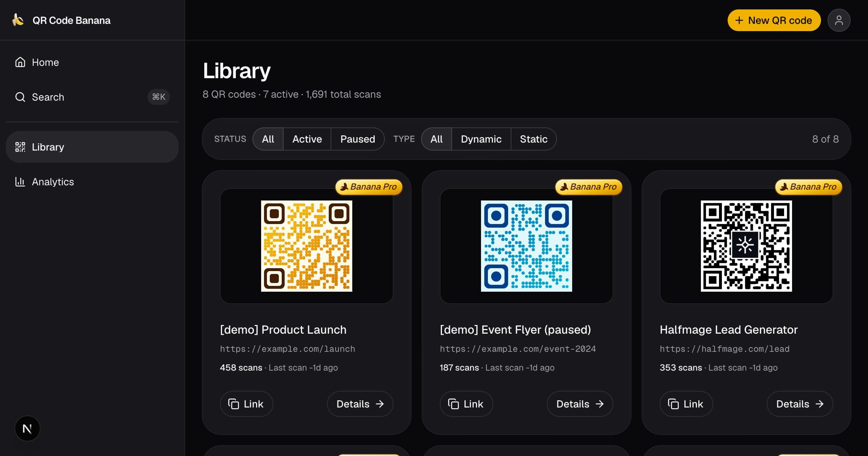868x456 pixels.
Task: Click Banana Pro badge on Product Launch card
Action: point(369,187)
